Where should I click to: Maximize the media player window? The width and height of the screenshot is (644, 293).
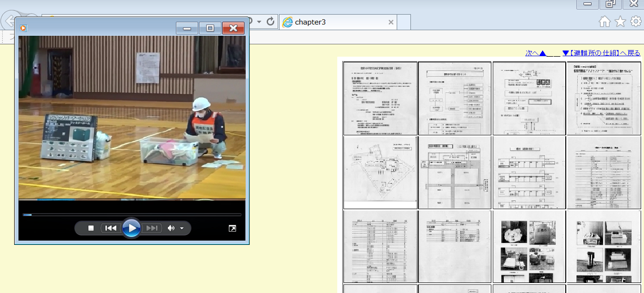210,28
